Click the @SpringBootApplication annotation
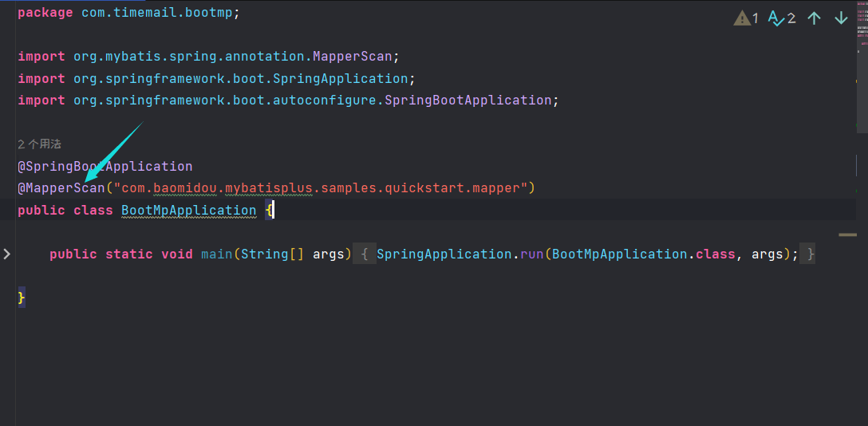The height and width of the screenshot is (426, 868). [x=105, y=167]
